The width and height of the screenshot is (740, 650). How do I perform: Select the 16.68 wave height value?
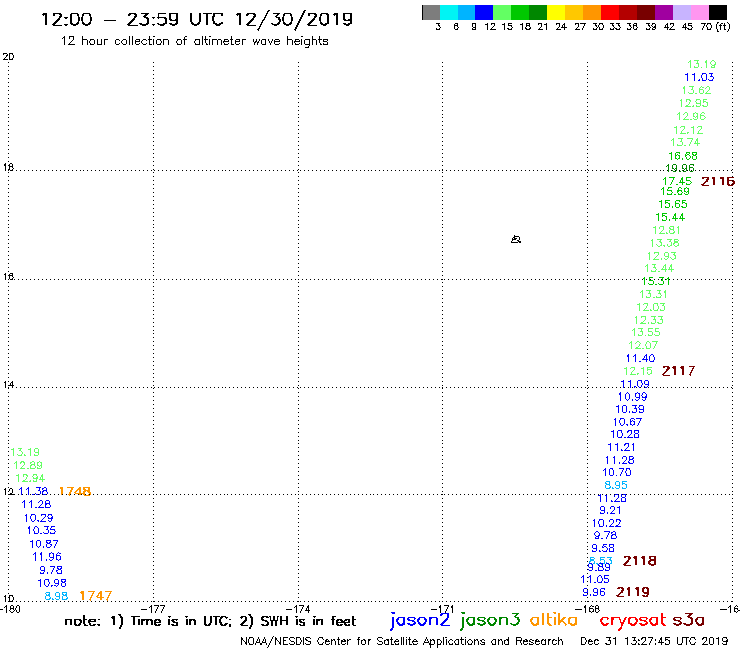pyautogui.click(x=682, y=156)
